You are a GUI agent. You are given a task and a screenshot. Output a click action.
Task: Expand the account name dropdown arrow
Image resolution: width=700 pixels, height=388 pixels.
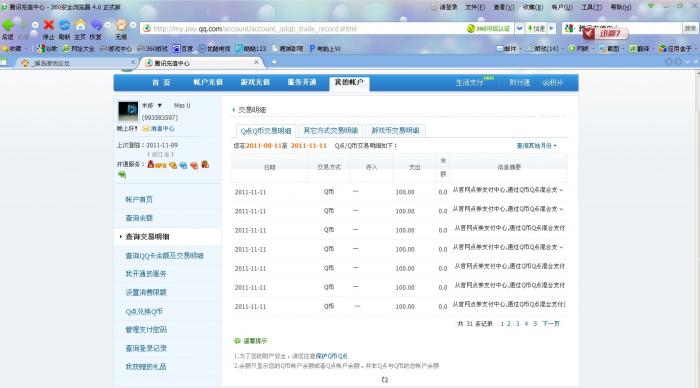point(159,105)
